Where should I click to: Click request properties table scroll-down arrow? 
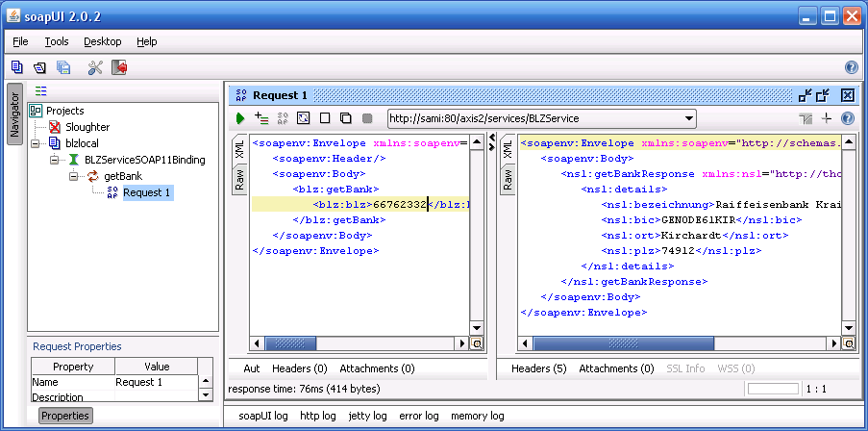click(206, 394)
